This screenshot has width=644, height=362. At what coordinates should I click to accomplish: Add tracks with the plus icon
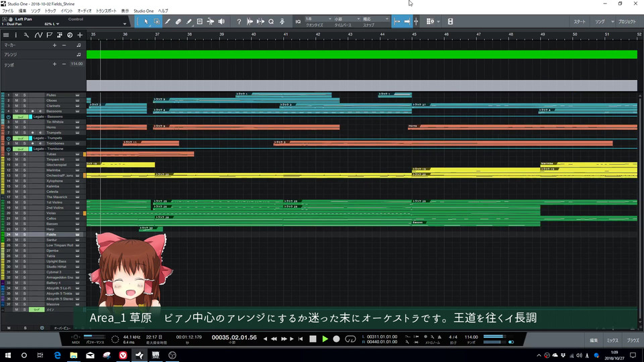[80, 36]
